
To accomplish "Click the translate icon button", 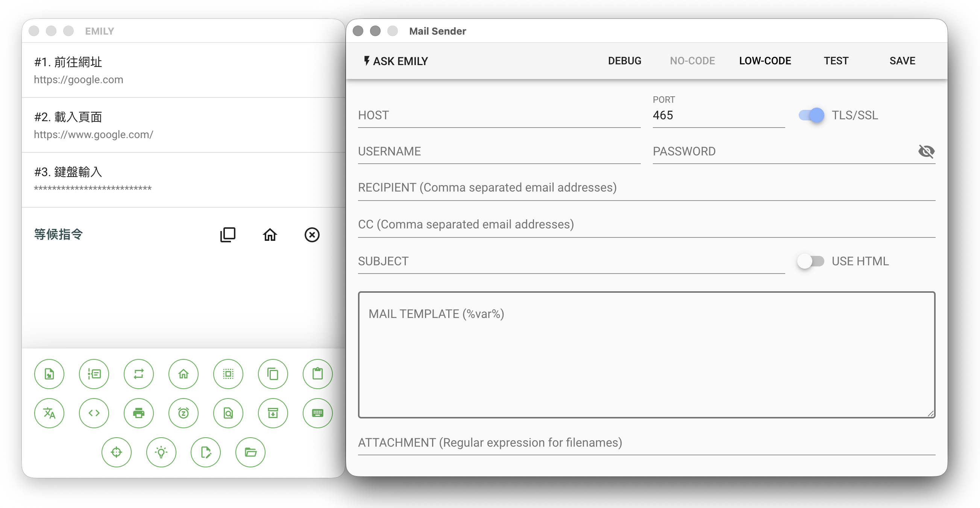I will click(x=49, y=413).
